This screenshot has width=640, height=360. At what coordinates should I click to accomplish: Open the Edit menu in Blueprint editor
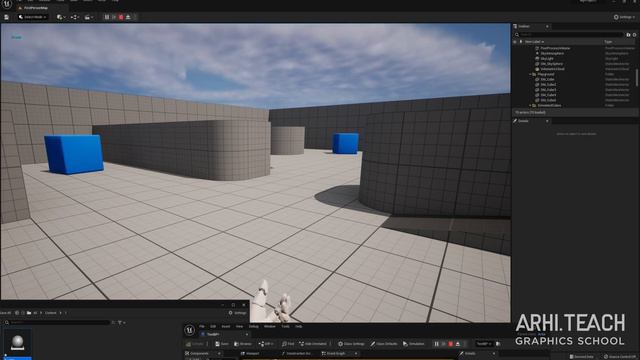click(x=213, y=327)
